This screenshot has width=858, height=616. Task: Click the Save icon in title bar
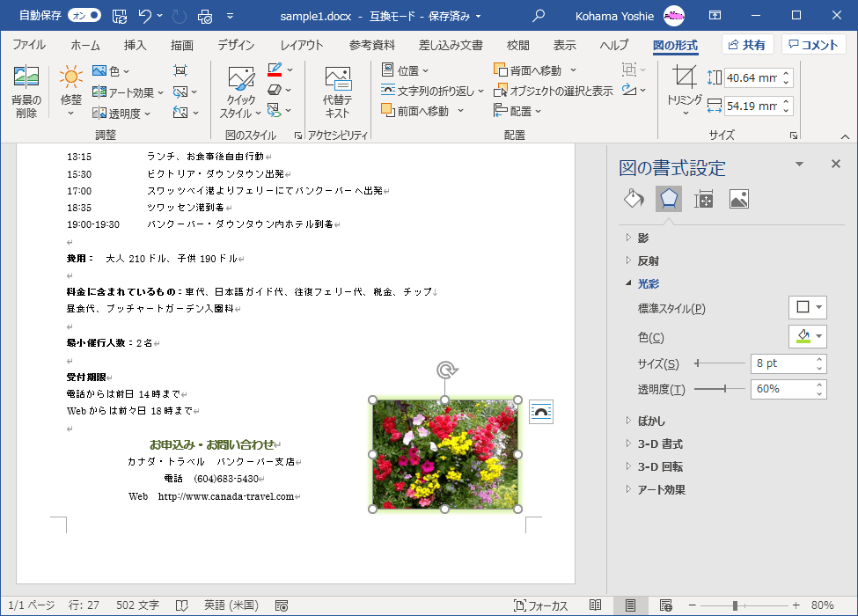click(x=120, y=16)
